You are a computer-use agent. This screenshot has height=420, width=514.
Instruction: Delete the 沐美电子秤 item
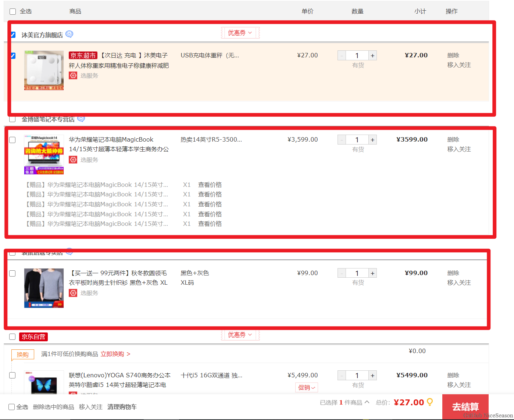click(x=453, y=55)
